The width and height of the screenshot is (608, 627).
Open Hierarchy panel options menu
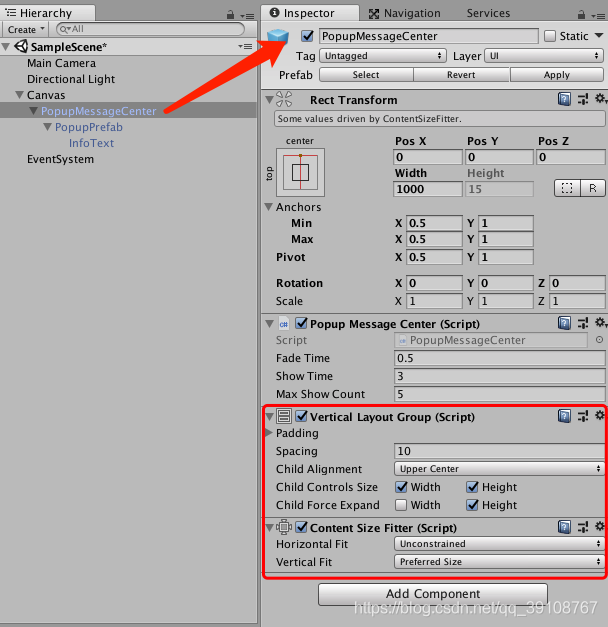(247, 16)
